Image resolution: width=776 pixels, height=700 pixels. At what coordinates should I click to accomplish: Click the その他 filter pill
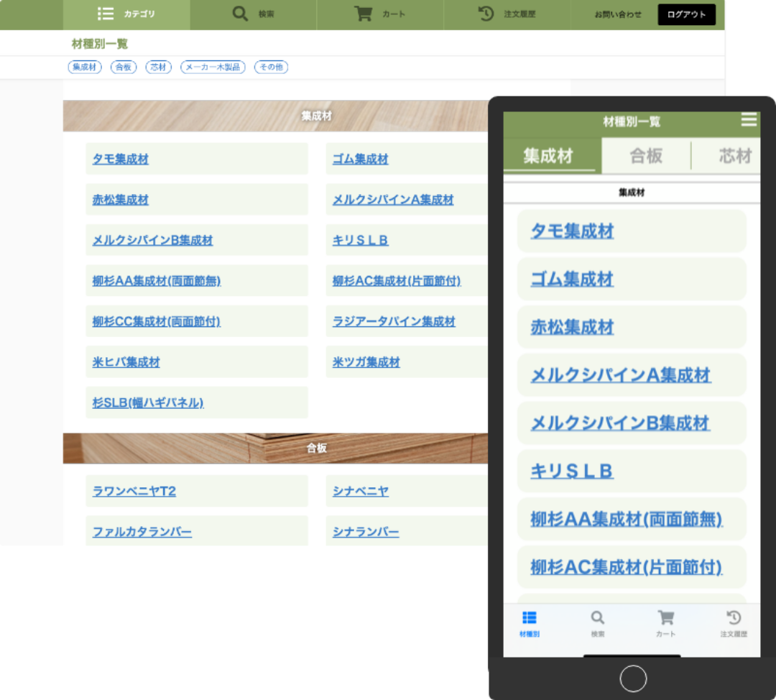271,67
